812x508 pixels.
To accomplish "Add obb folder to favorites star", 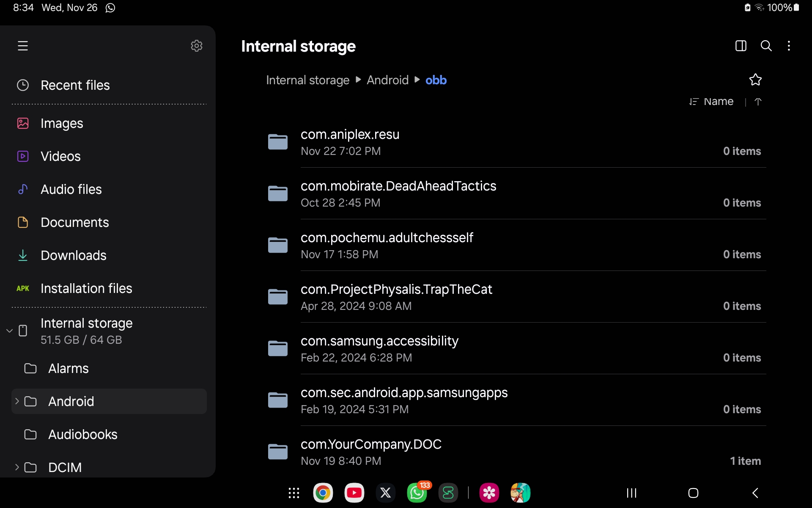I will 755,80.
